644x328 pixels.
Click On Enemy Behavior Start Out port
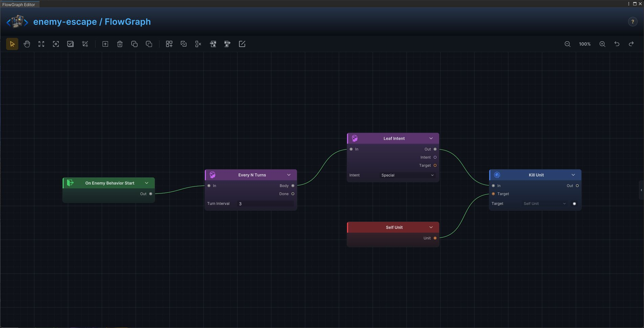click(151, 194)
